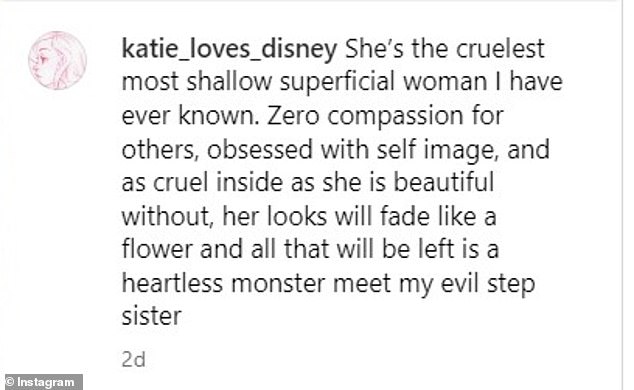Click the word 'without' in the comment

tap(166, 216)
